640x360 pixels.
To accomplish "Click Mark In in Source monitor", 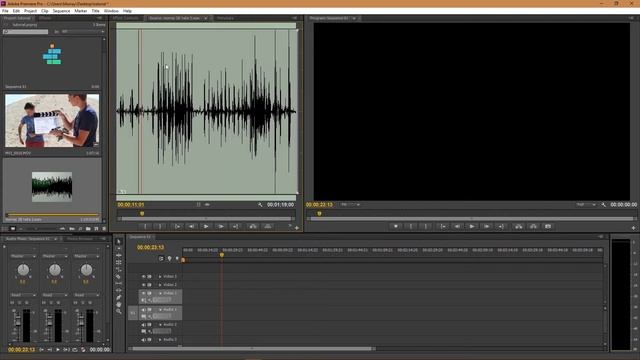I will (145, 227).
